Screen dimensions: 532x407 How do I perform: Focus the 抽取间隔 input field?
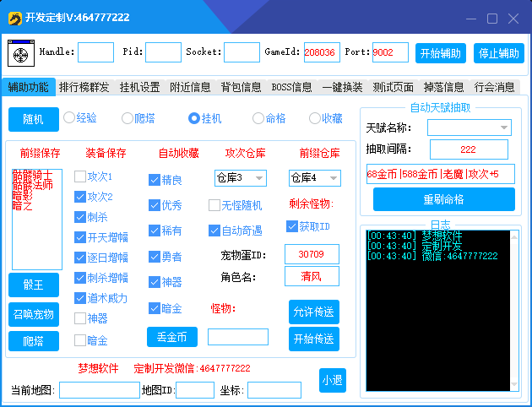point(468,149)
